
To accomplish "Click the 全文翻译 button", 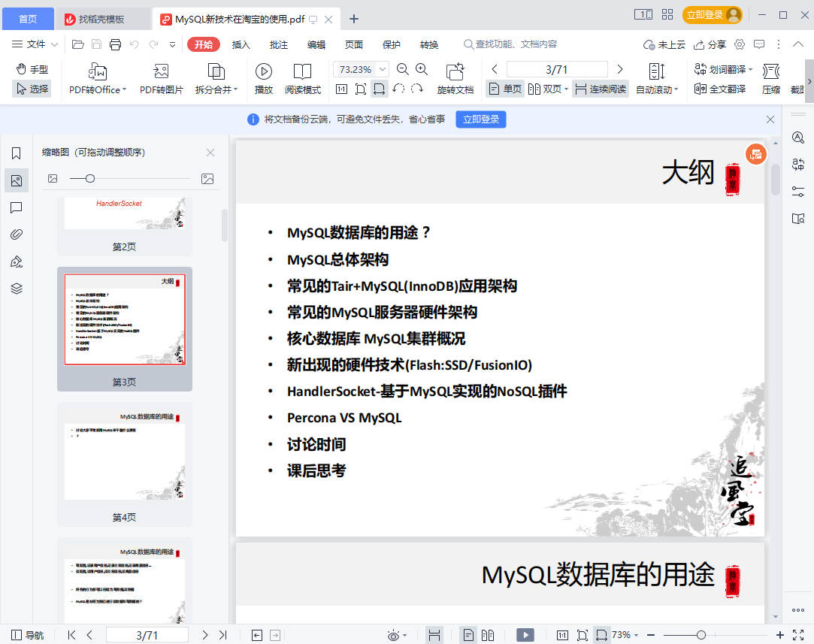I will pyautogui.click(x=720, y=89).
